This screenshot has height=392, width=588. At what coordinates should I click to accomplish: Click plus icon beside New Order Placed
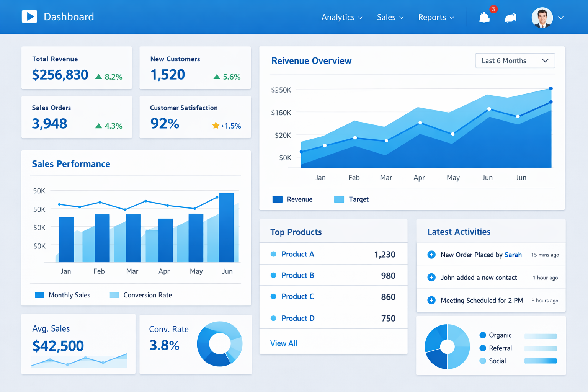tap(431, 255)
